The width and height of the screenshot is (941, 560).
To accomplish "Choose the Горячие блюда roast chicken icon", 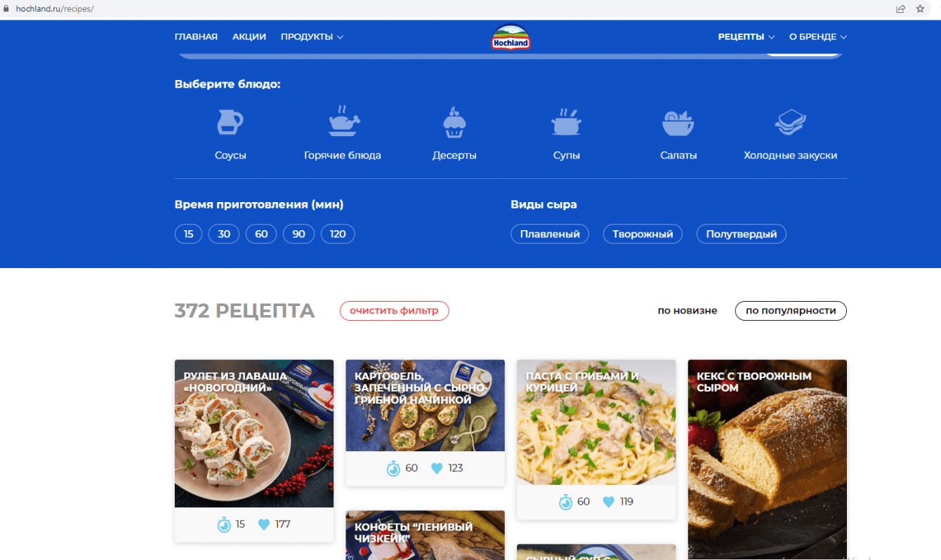I will pyautogui.click(x=344, y=121).
